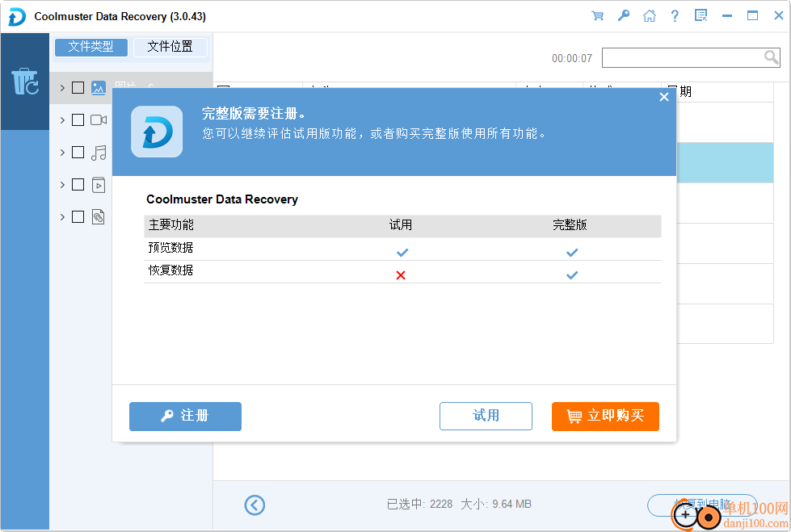The height and width of the screenshot is (532, 791).
Task: Expand the video category tree
Action: [62, 120]
